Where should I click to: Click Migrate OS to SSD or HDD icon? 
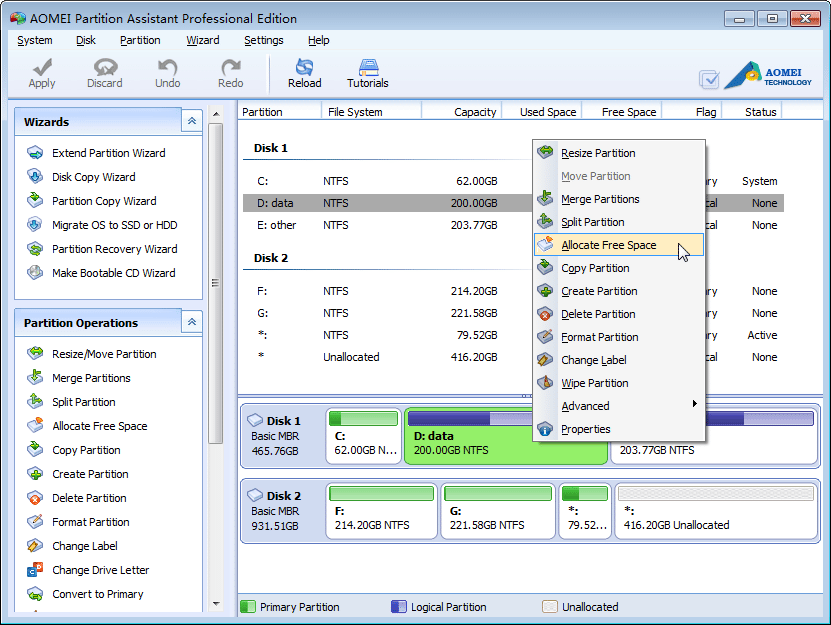[35, 225]
